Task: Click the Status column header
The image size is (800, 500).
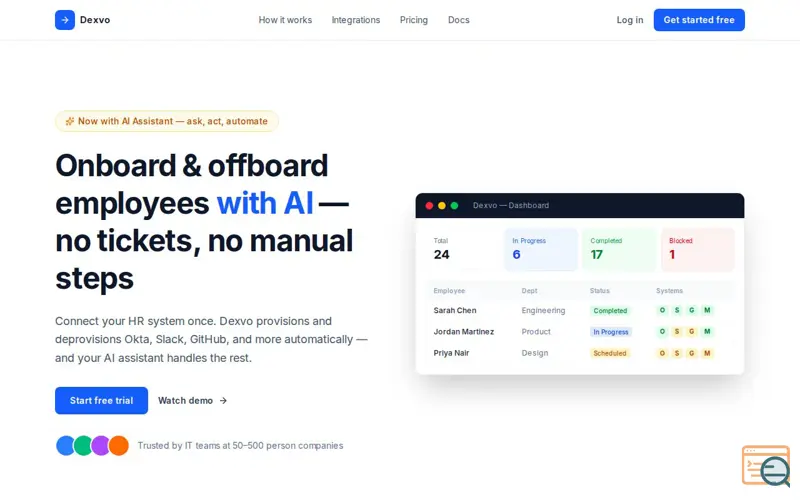Action: tap(599, 291)
